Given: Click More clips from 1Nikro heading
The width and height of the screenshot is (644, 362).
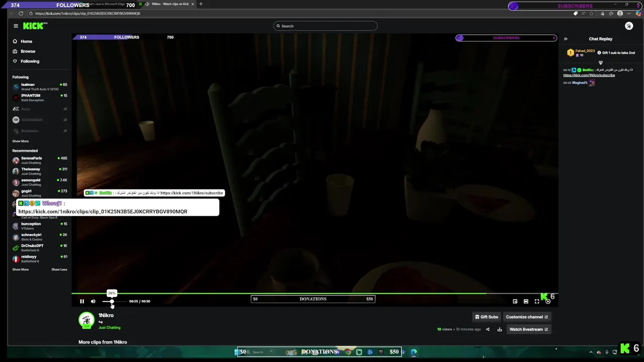Looking at the screenshot, I should [x=103, y=342].
